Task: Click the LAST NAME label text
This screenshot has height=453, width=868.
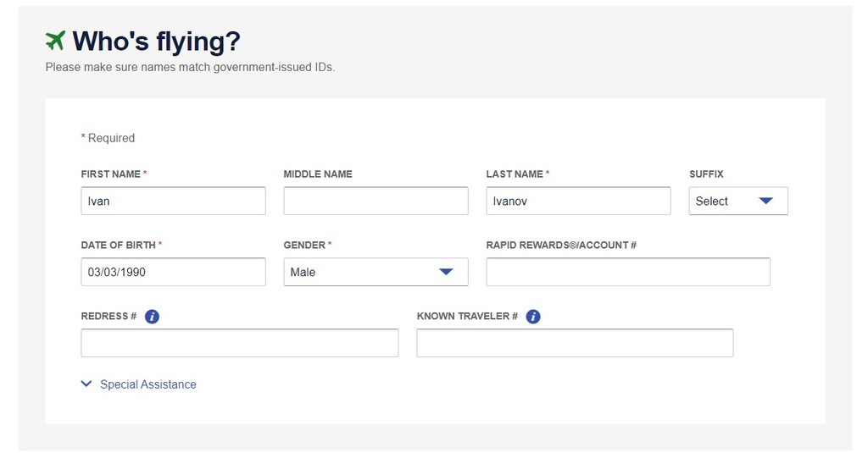Action: pyautogui.click(x=515, y=174)
